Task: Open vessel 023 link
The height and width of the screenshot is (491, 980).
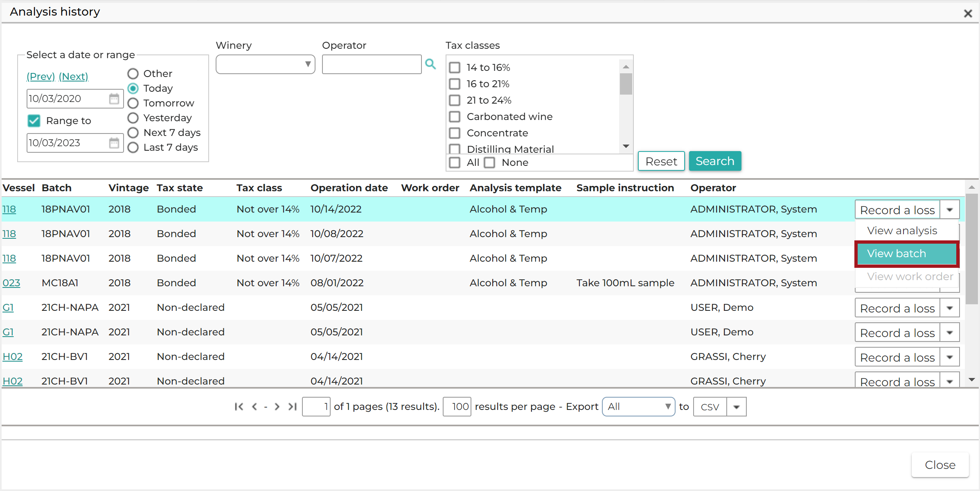Action: [x=11, y=283]
